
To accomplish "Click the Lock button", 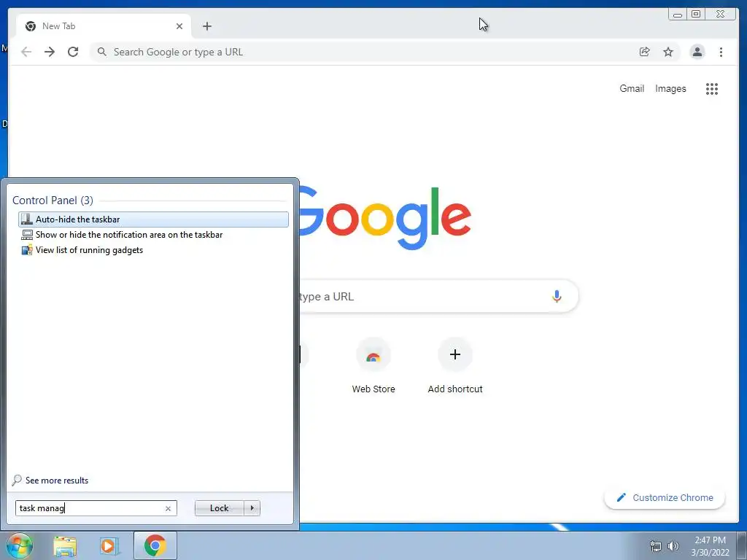I will (x=219, y=508).
